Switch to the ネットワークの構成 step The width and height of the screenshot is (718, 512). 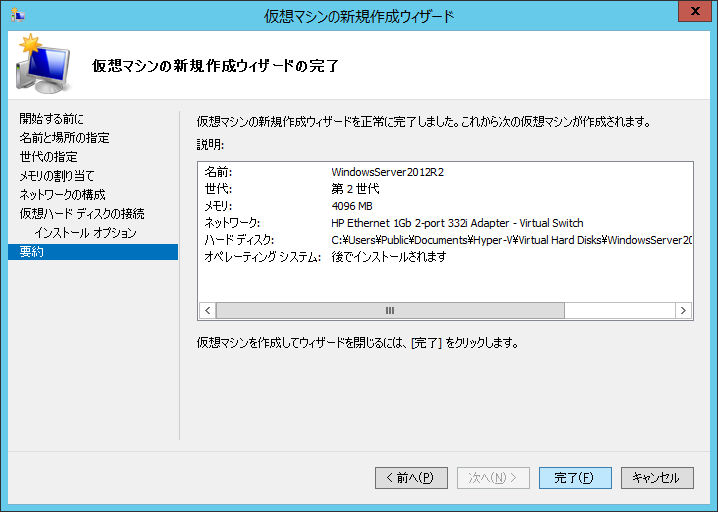click(x=63, y=195)
